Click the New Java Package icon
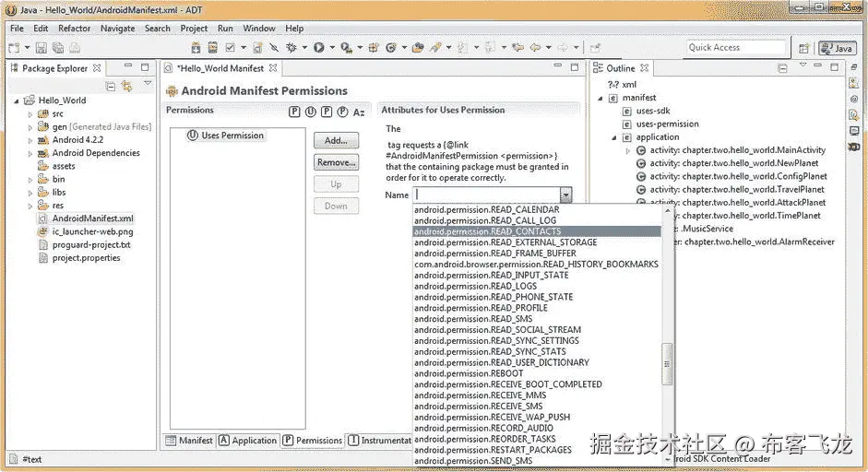868x472 pixels. tap(374, 48)
